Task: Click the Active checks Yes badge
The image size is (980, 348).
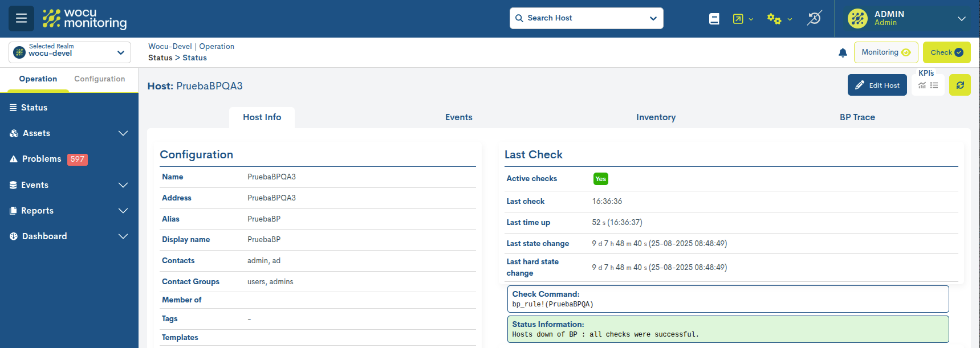Action: (600, 179)
